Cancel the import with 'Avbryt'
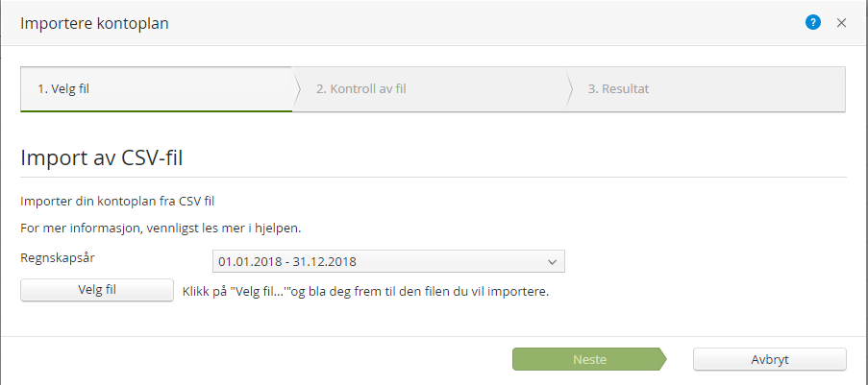Screen dimensions: 868x385 point(769,360)
